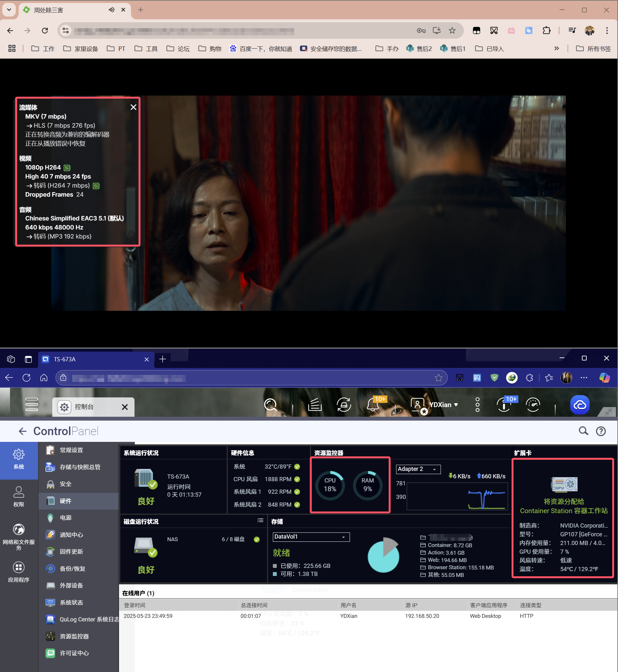Open QTS more options vertical dots
Image resolution: width=618 pixels, height=672 pixels.
click(478, 405)
